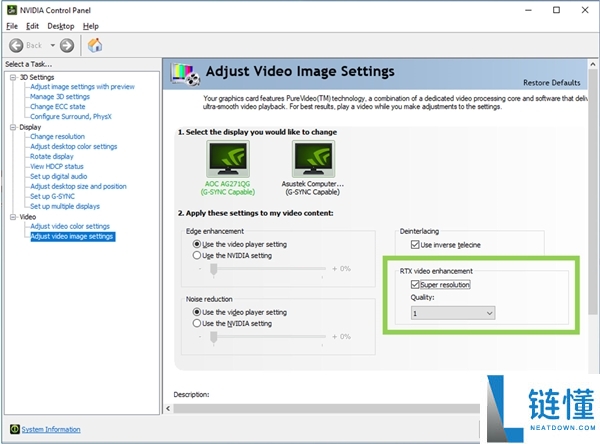Screen dimensions: 600x444
Task: Open the Back history dropdown arrow
Action: [52, 46]
